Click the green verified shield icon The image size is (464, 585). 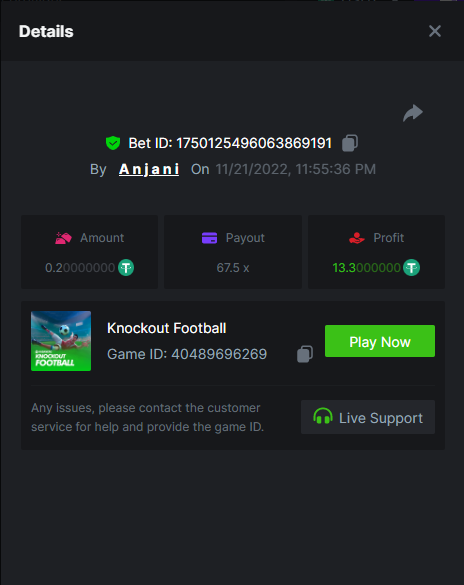(113, 143)
